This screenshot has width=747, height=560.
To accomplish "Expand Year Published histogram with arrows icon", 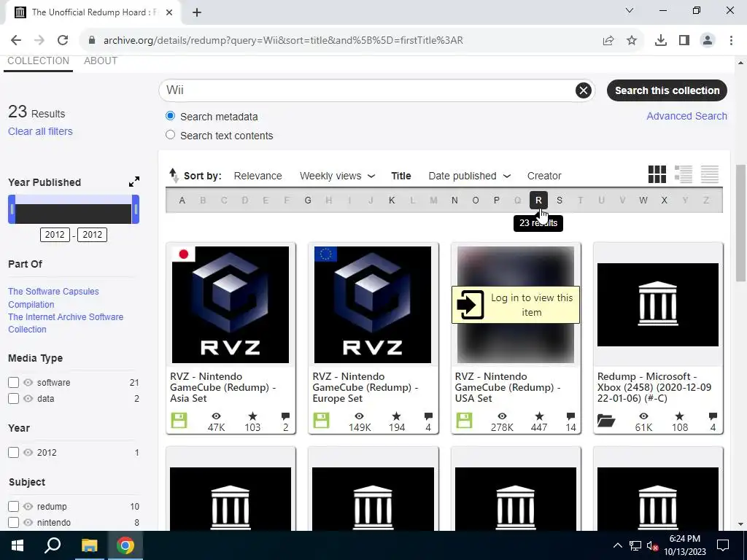I will click(134, 182).
